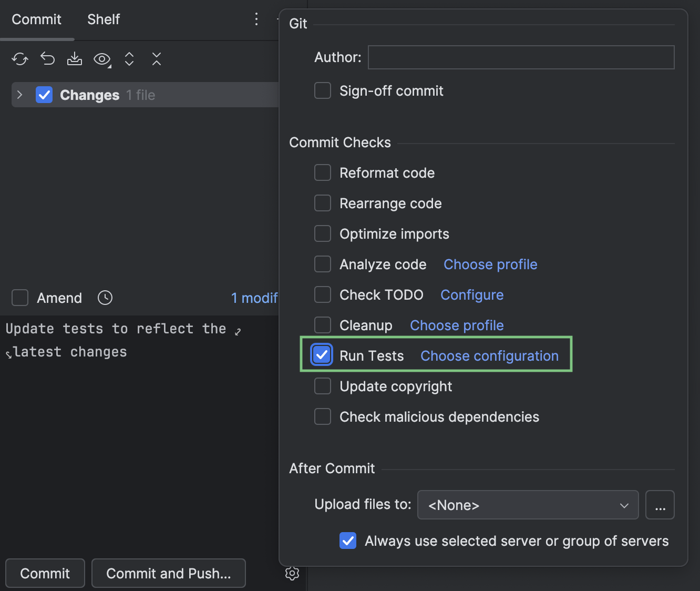Show diff preview with the eye icon
The width and height of the screenshot is (700, 591).
(x=101, y=59)
